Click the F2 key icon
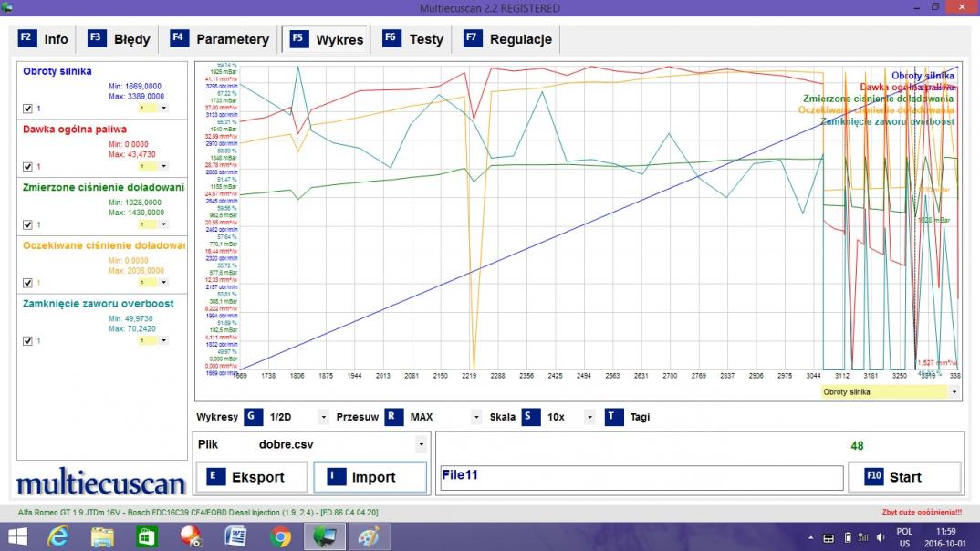980x551 pixels. click(x=26, y=37)
